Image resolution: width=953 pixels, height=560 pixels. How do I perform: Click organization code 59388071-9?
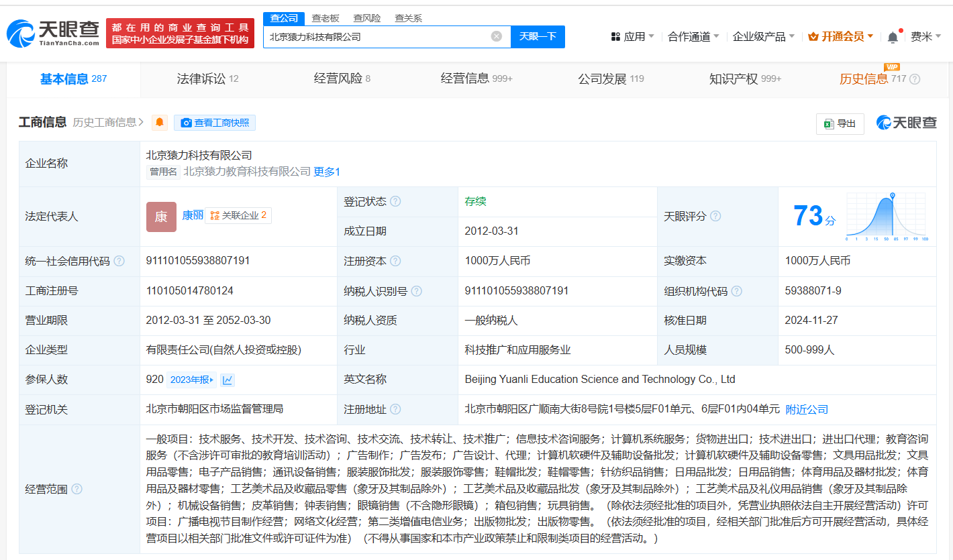[813, 291]
